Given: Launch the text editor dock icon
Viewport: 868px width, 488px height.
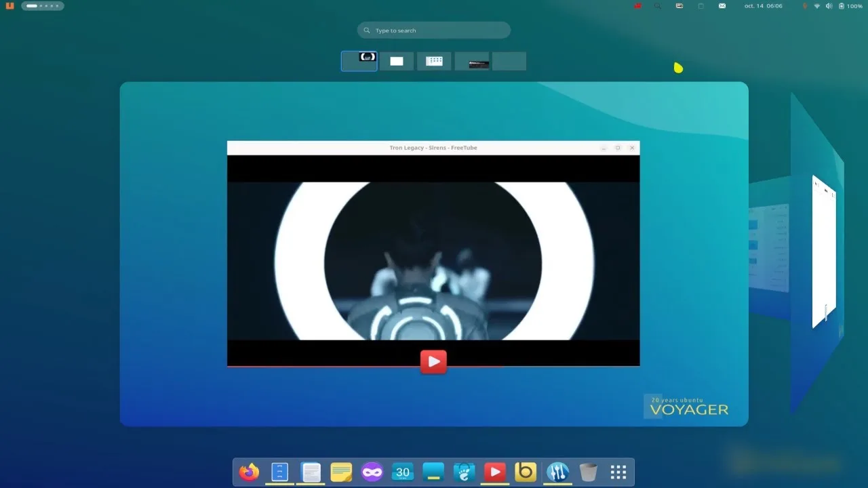Looking at the screenshot, I should pyautogui.click(x=311, y=472).
